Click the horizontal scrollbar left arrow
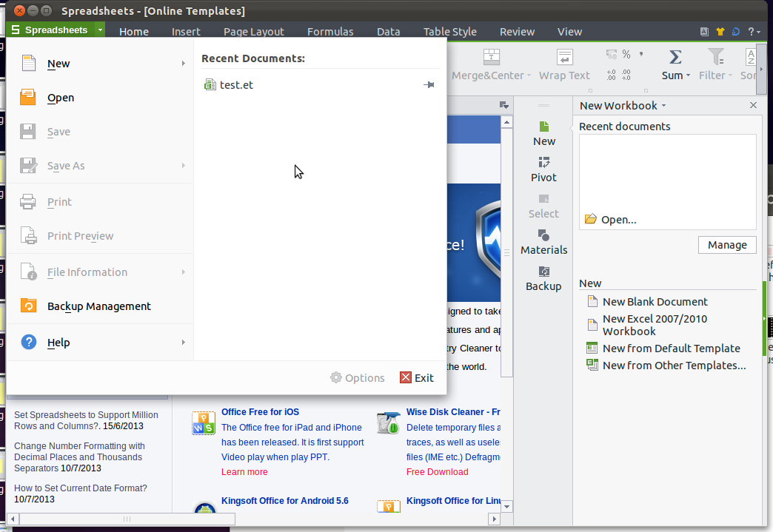Viewport: 773px width, 532px height. 13,519
